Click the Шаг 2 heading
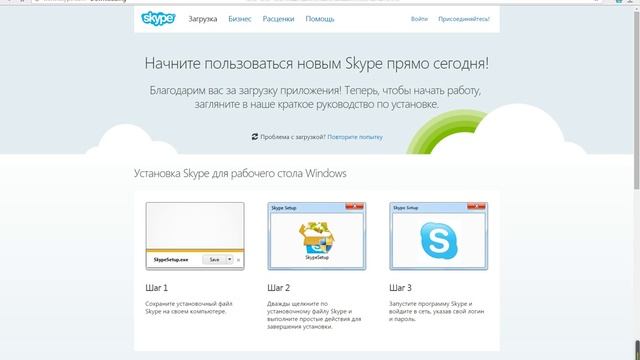This screenshot has width=640, height=360. [278, 288]
